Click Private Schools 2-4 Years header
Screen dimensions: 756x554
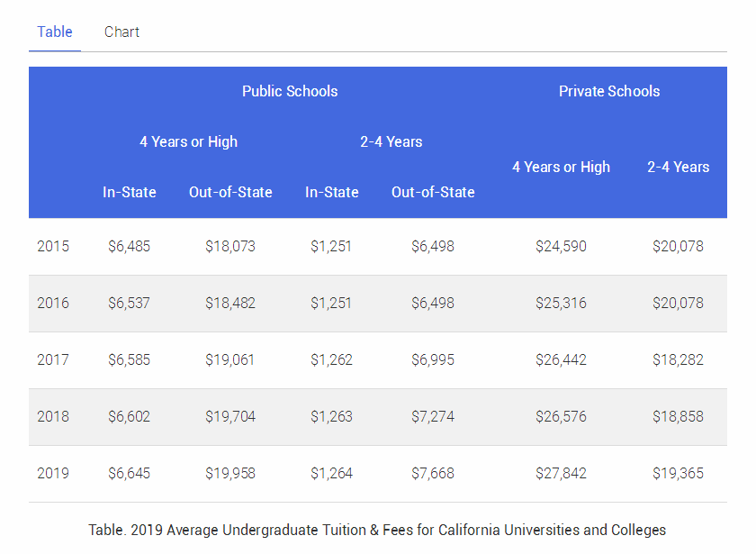point(678,167)
